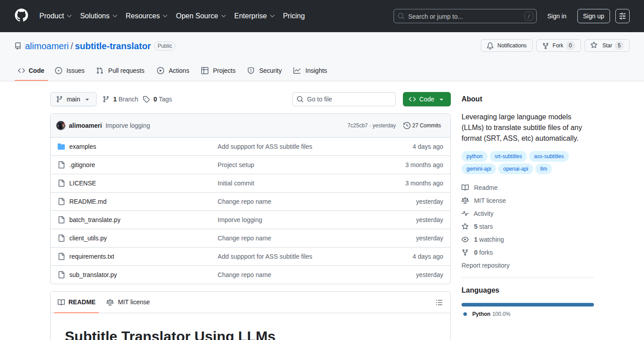Click the LICENSE file icon
The height and width of the screenshot is (340, 644).
(61, 183)
